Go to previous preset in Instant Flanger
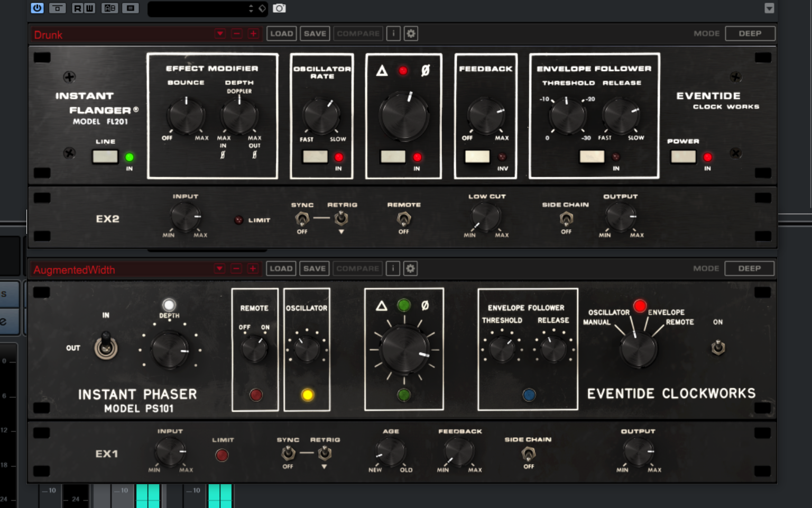This screenshot has height=508, width=812. point(237,34)
